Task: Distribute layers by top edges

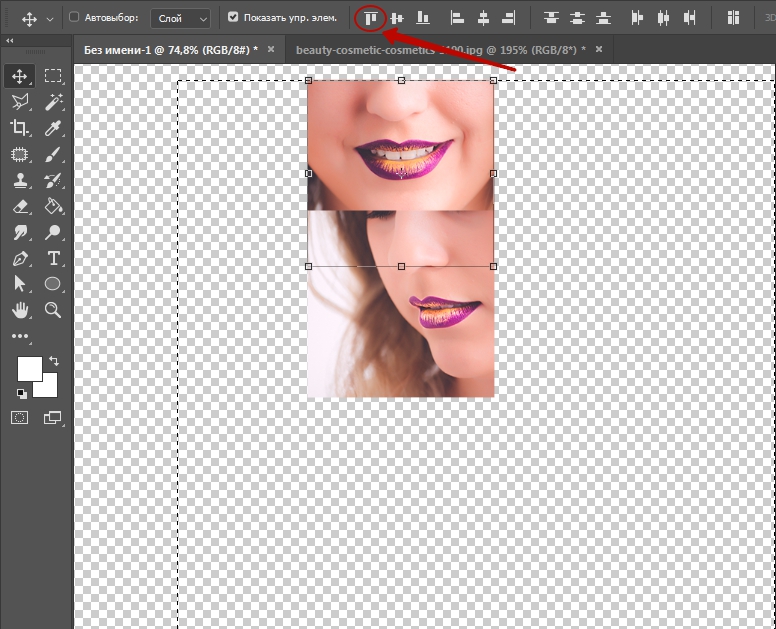Action: pos(551,18)
